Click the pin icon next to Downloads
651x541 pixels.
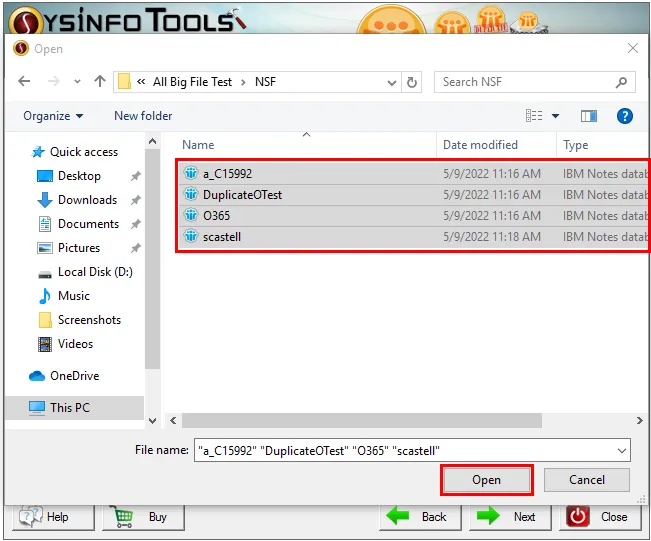pos(135,200)
